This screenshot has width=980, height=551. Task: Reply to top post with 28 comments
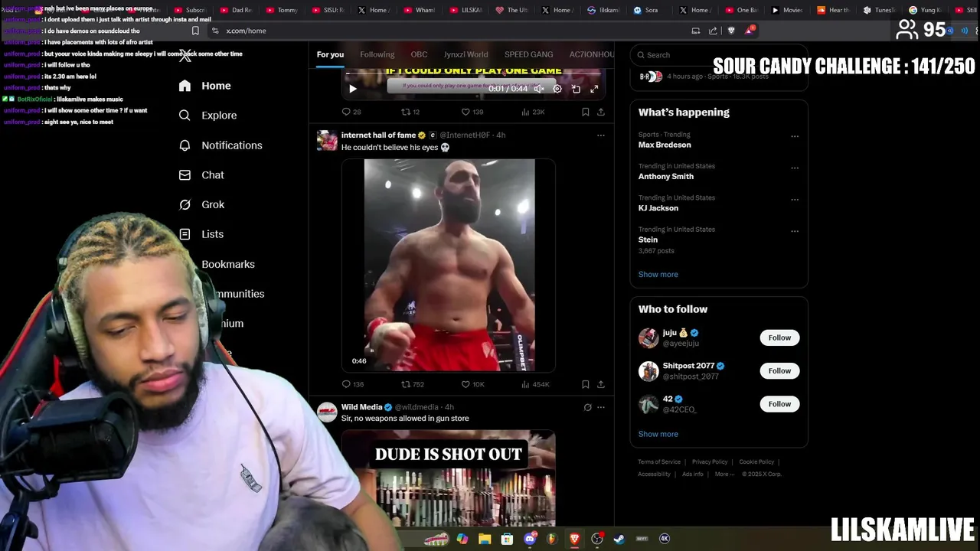[351, 112]
